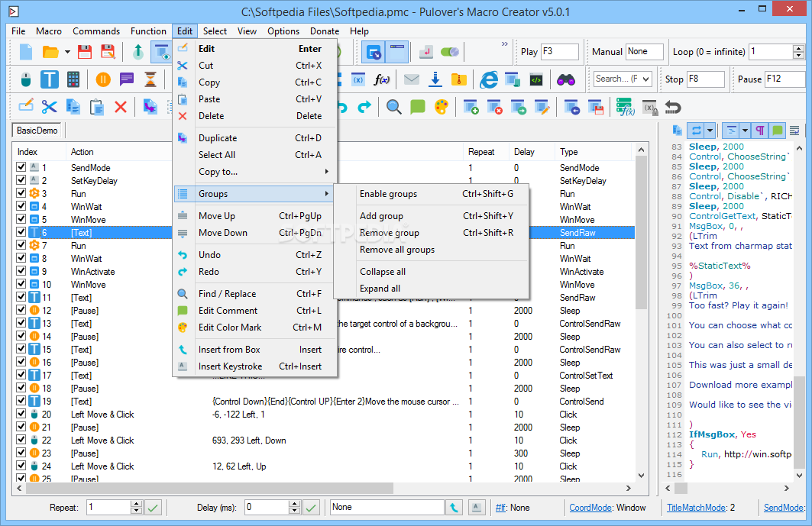Uncheck the checkbox for row 22 Left Move & Click
The height and width of the screenshot is (526, 812).
pos(21,440)
